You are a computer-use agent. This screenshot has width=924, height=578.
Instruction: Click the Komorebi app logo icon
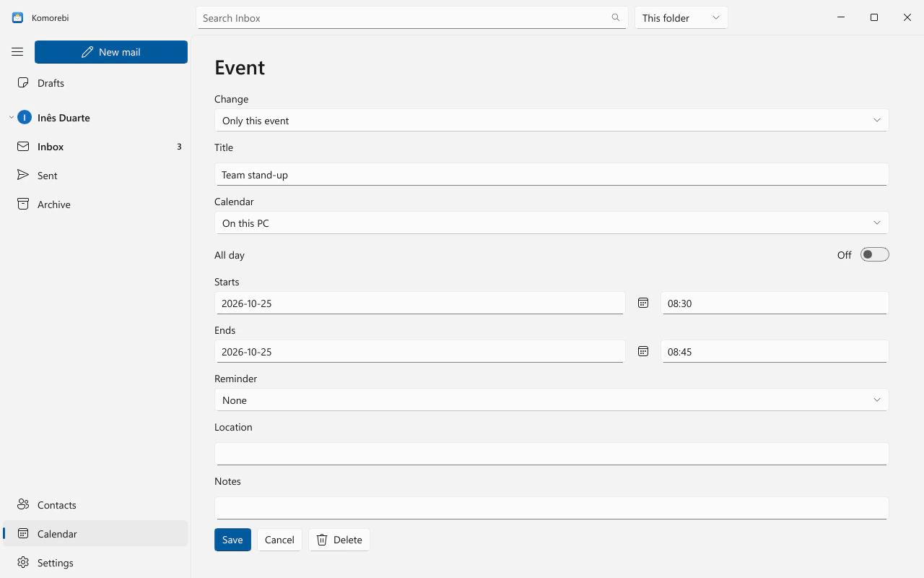[x=17, y=17]
